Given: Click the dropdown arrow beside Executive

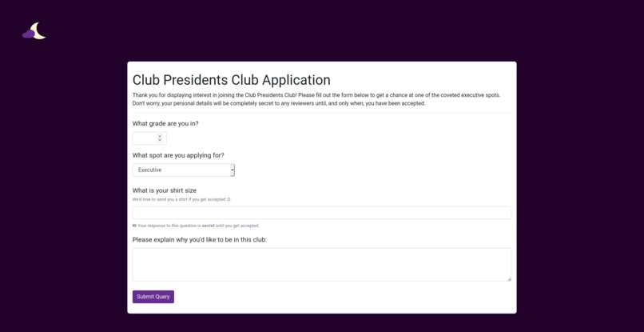Looking at the screenshot, I should [233, 170].
